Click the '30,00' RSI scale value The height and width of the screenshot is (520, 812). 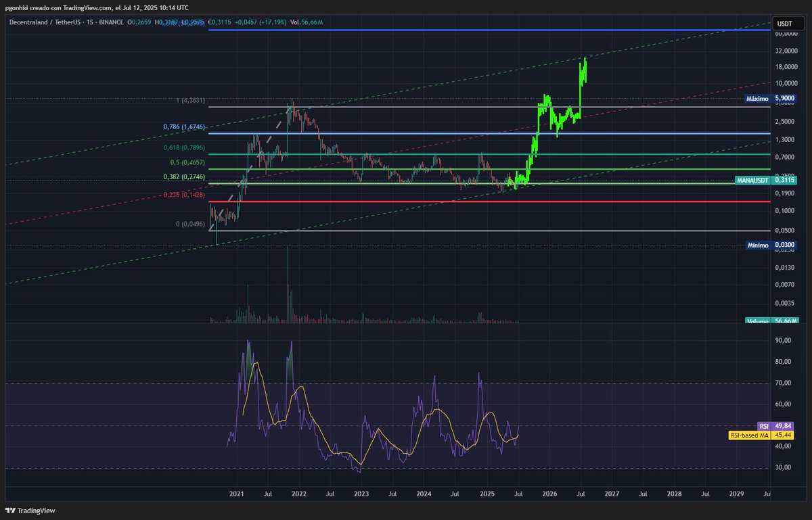click(x=783, y=468)
